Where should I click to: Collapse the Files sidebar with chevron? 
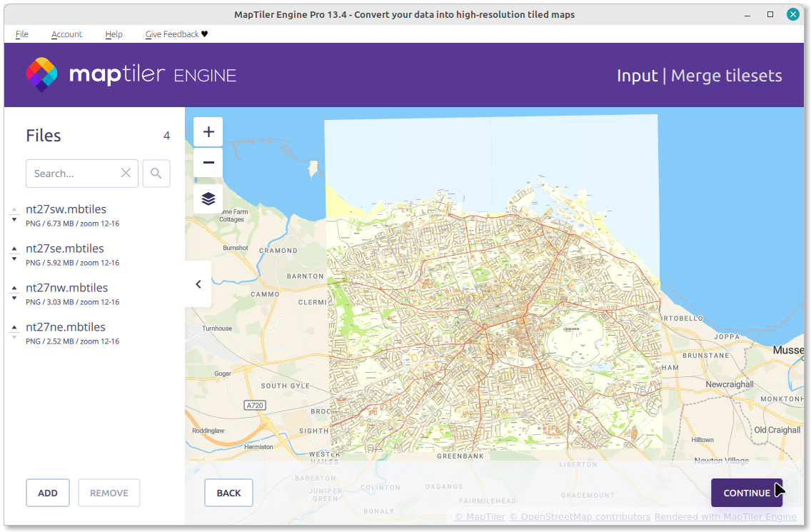(198, 284)
